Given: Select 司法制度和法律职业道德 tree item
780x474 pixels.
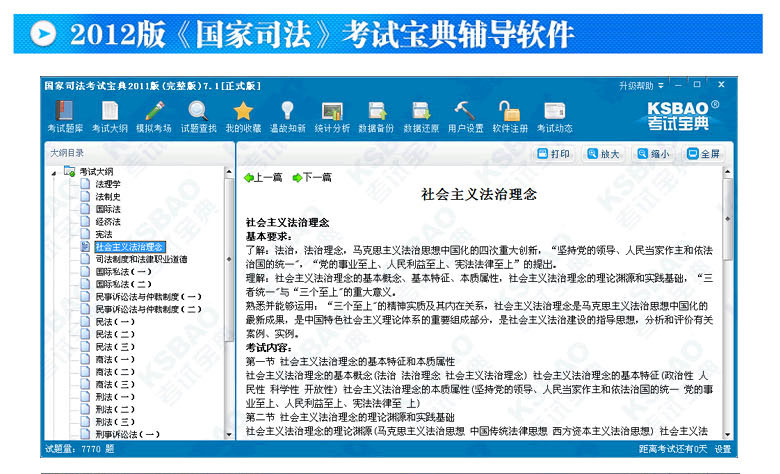Looking at the screenshot, I should click(x=141, y=259).
